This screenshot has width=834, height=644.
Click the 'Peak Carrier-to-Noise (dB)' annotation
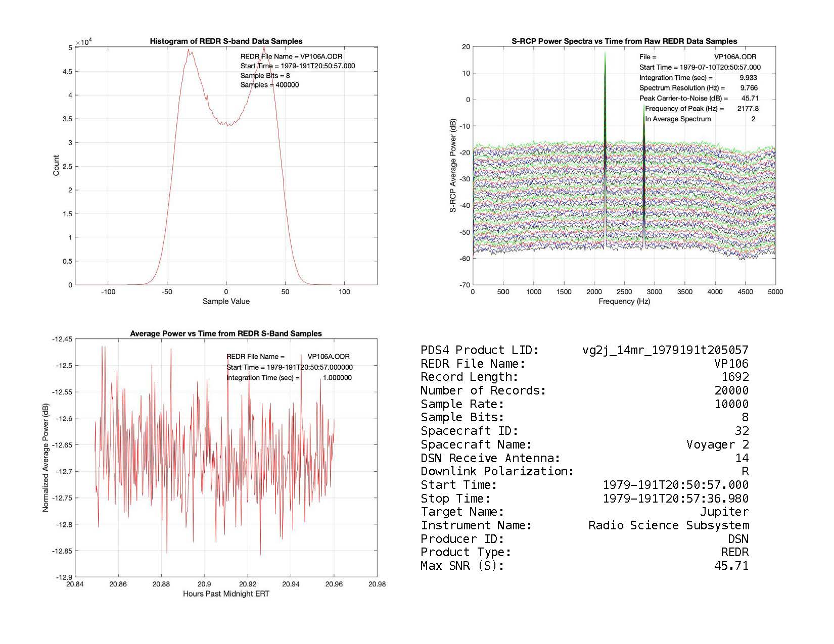click(683, 98)
